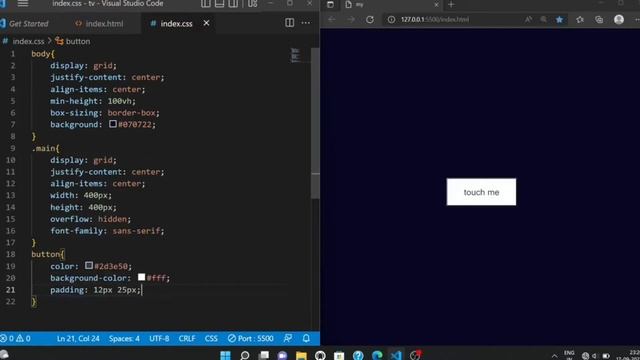
Task: Split the editor to the right
Action: [289, 23]
